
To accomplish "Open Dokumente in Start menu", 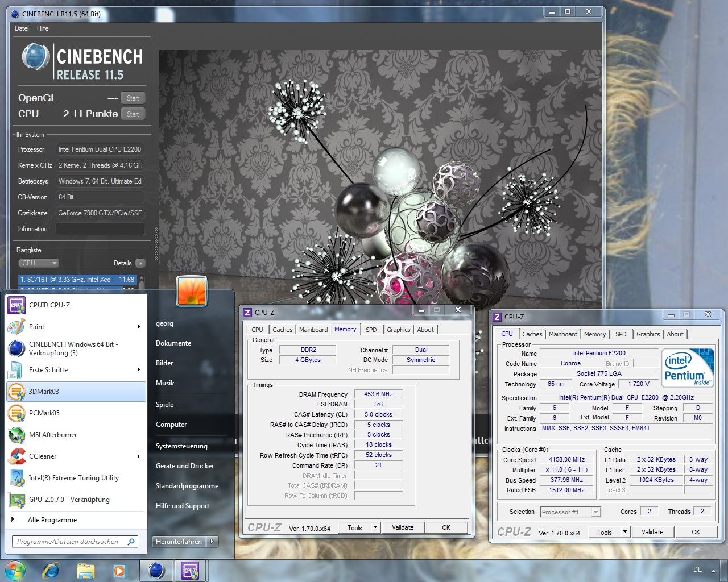I will click(173, 343).
